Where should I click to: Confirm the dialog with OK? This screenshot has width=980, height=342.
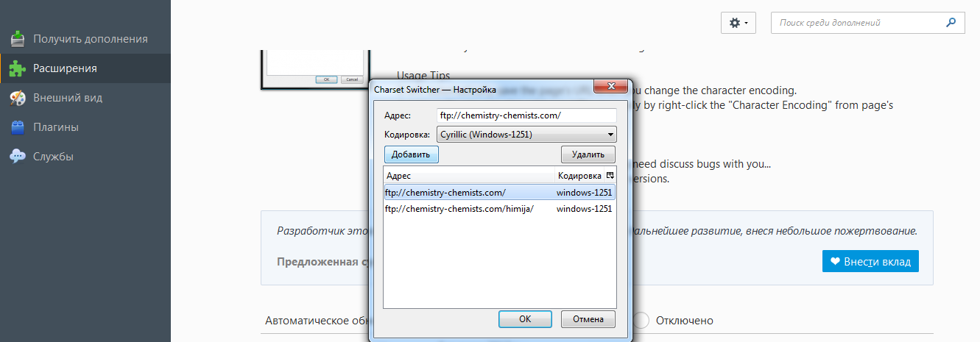tap(524, 319)
